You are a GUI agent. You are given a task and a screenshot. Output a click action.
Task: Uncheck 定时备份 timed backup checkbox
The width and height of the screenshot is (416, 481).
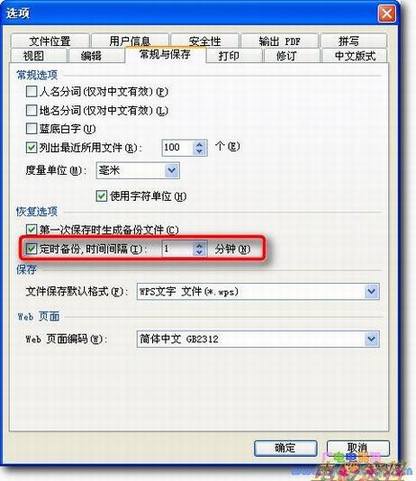click(31, 248)
